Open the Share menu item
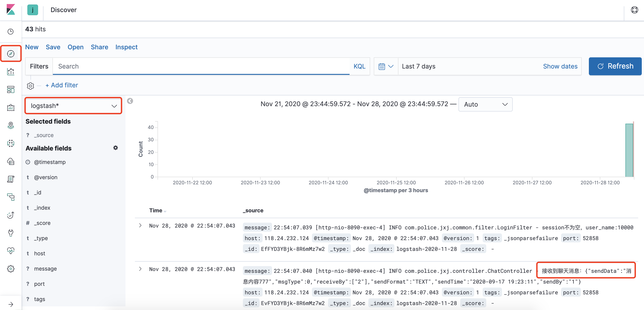This screenshot has width=644, height=310. (99, 47)
